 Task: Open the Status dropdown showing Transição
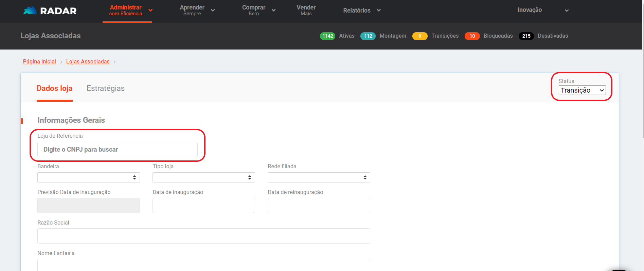tap(582, 90)
